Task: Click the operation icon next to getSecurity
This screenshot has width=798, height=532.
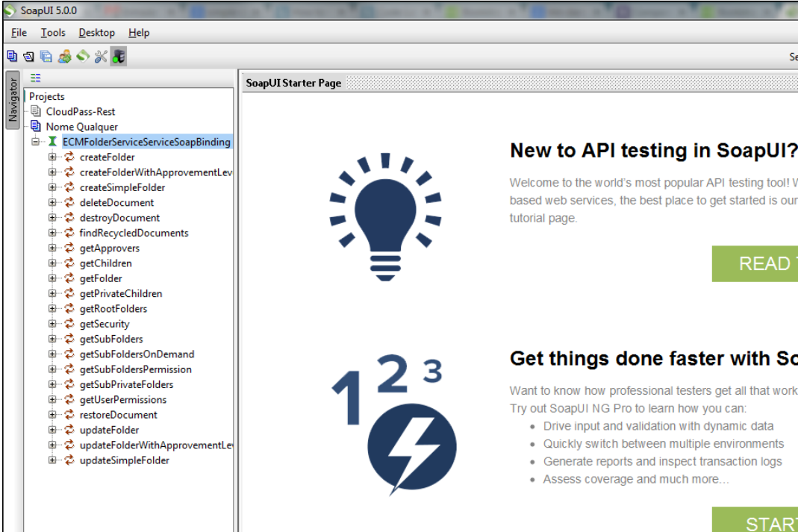Action: [69, 324]
